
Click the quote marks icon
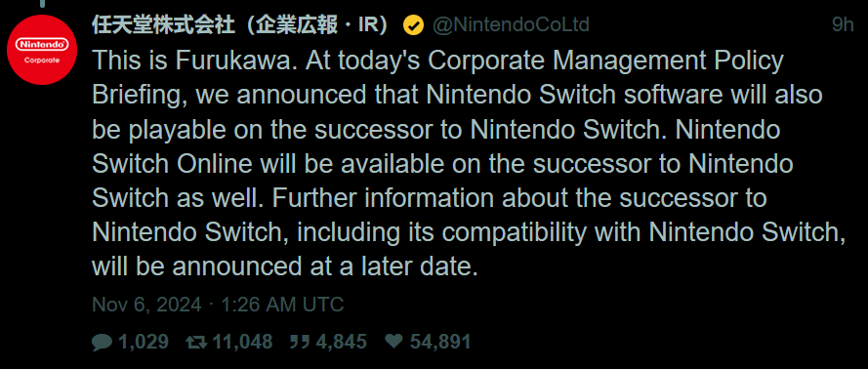point(300,342)
